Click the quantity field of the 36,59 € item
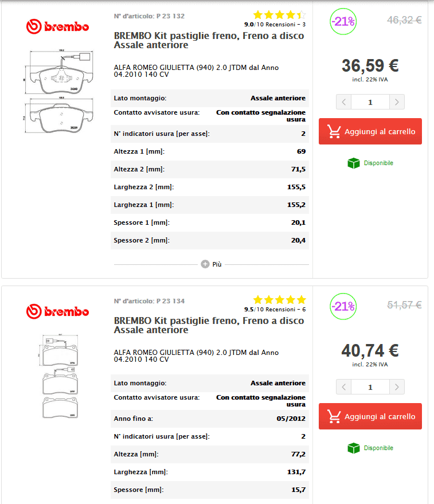This screenshot has width=434, height=504. pos(370,102)
